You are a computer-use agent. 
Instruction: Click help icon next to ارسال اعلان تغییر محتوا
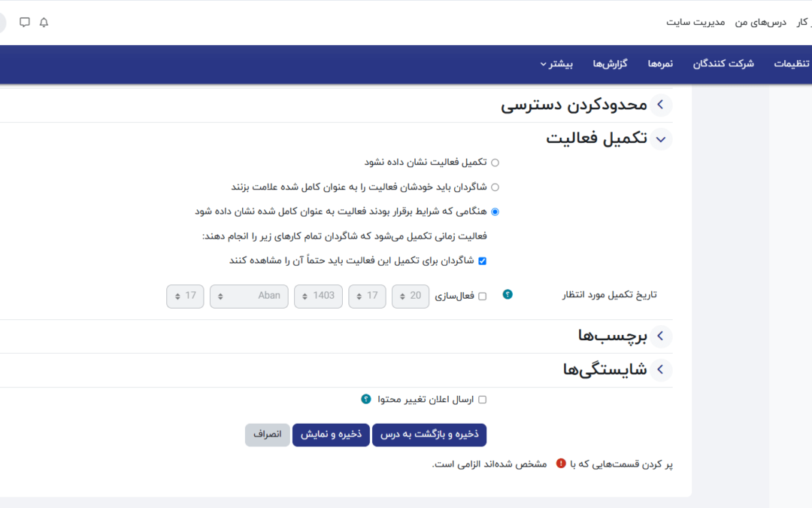click(x=366, y=399)
